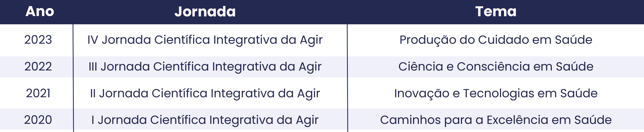Click the roman numeral III in Jornada column
The width and height of the screenshot is (644, 132).
(x=93, y=67)
